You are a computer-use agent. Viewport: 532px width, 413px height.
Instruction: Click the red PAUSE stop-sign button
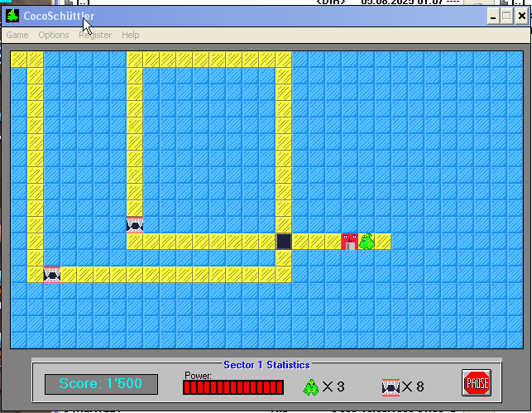click(x=477, y=383)
